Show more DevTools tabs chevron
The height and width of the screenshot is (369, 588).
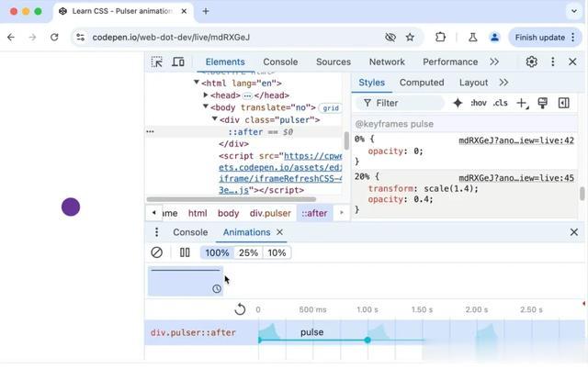(x=494, y=61)
